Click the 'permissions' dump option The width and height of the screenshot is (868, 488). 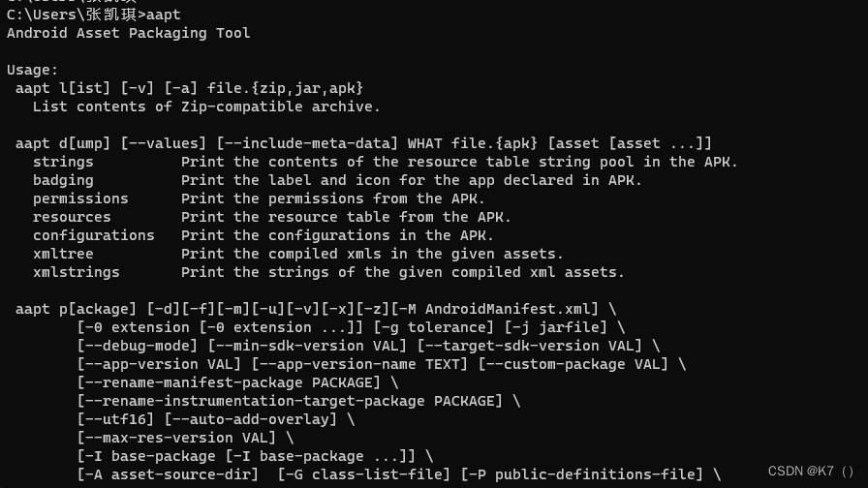coord(80,198)
